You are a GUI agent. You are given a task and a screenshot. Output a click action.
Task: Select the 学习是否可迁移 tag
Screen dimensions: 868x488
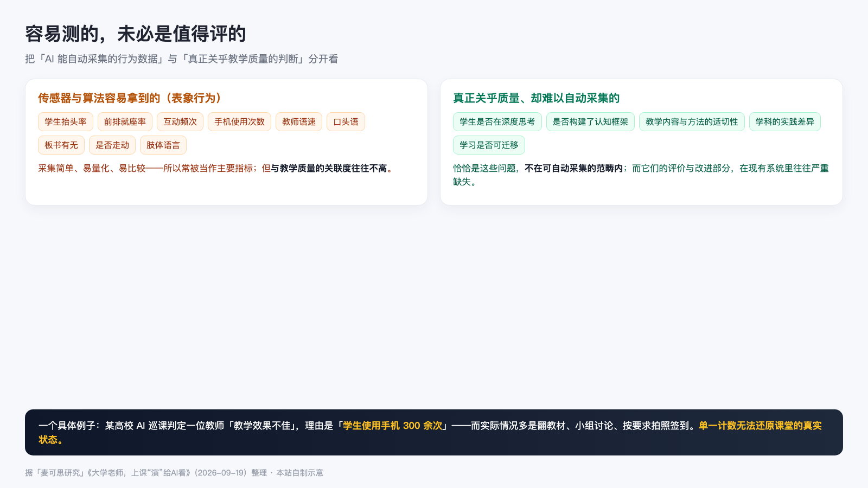click(489, 145)
